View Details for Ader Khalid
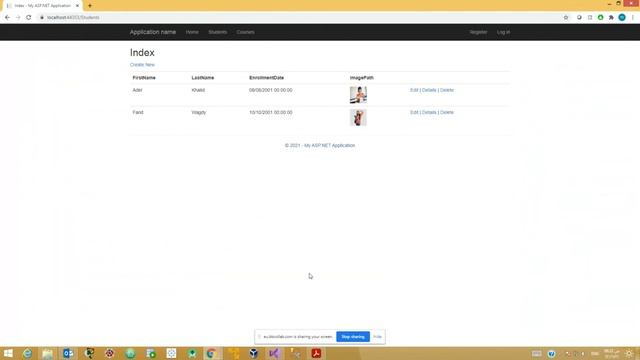640x360 pixels. pos(429,90)
